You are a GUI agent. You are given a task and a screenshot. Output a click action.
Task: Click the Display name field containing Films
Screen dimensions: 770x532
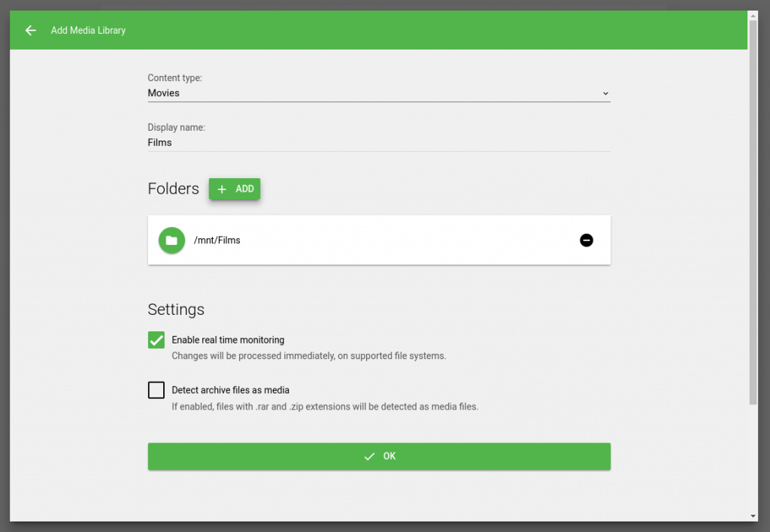tap(379, 142)
